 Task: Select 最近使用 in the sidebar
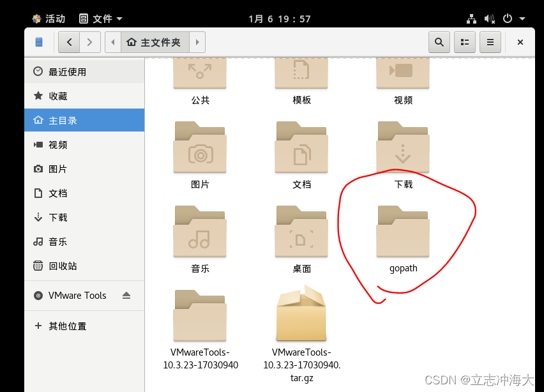(84, 72)
